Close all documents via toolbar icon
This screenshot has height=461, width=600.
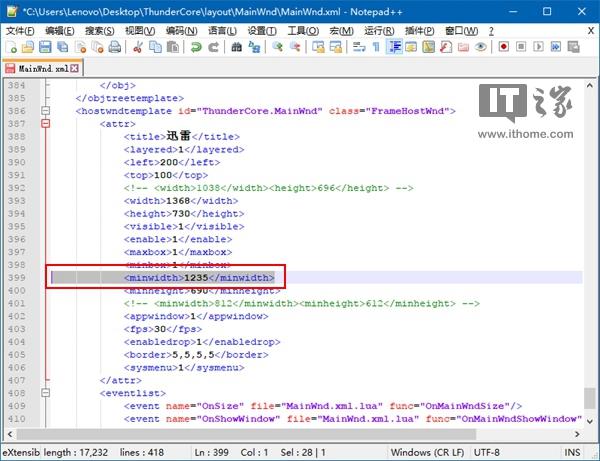tap(98, 47)
